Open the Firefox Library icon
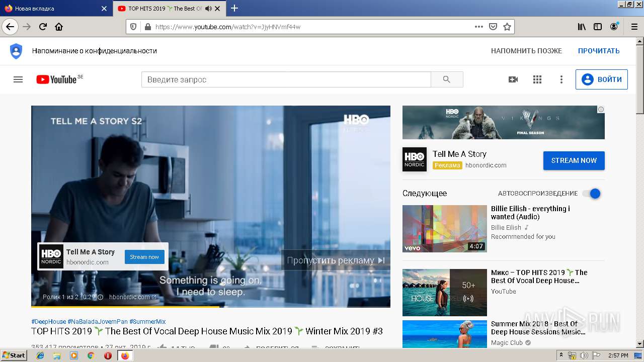The image size is (644, 362). click(582, 27)
